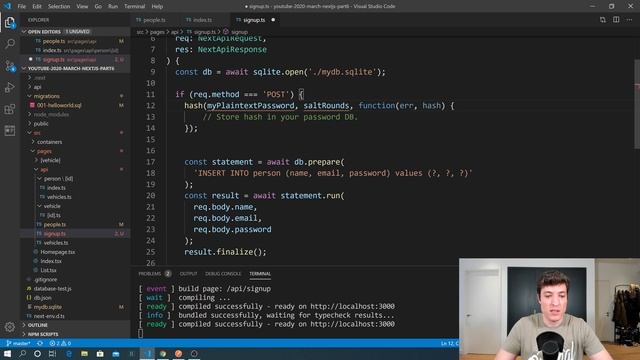640x360 pixels.
Task: Click the editor vertical scrollbar
Action: [x=637, y=104]
